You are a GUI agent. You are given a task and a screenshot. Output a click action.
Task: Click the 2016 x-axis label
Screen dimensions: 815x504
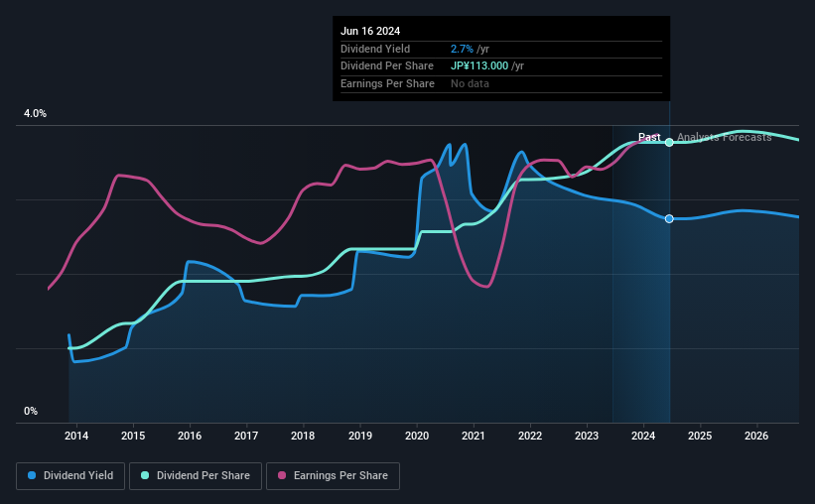(190, 436)
